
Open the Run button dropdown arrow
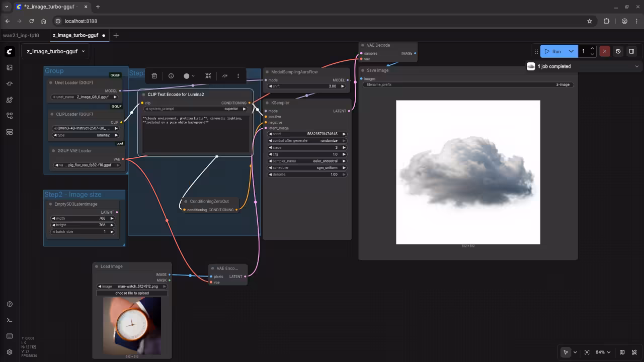coord(571,51)
